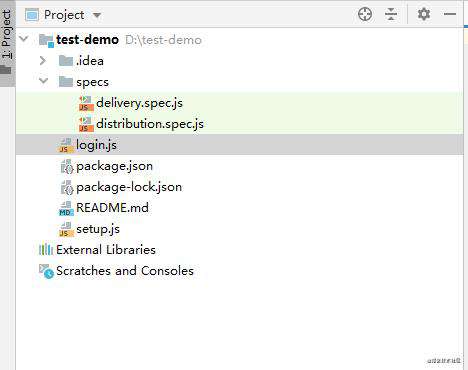Select package.json file name
Image resolution: width=468 pixels, height=370 pixels.
(114, 166)
